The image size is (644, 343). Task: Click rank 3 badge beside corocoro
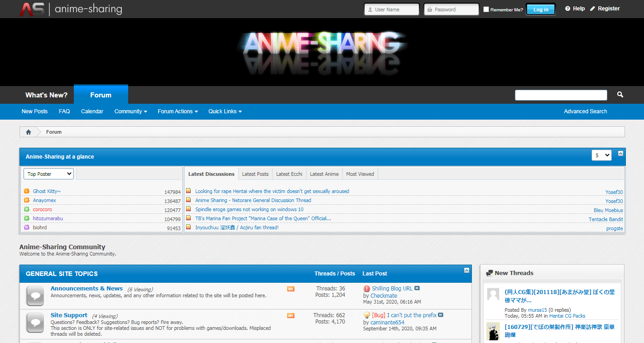[x=26, y=209]
